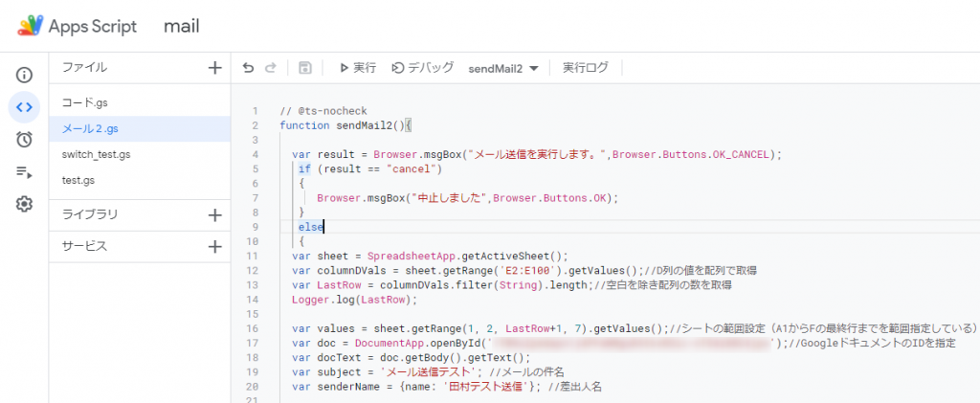980x403 pixels.
Task: Undo the last edit
Action: pos(248,68)
